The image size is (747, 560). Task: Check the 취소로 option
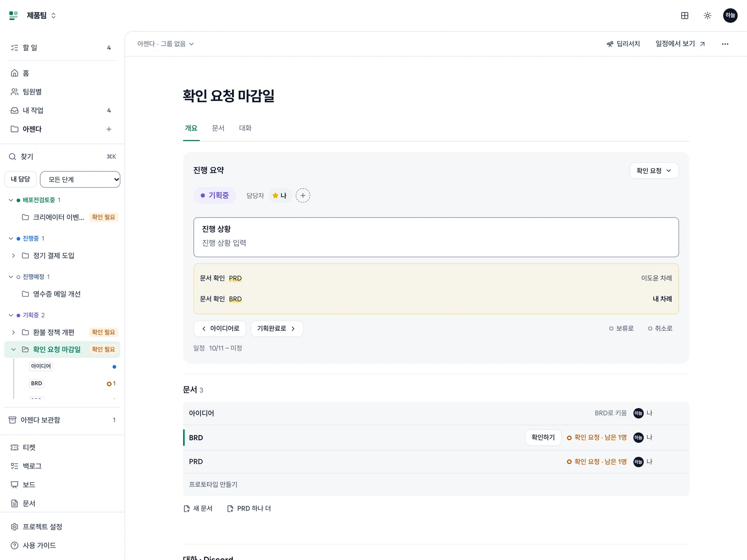pyautogui.click(x=660, y=329)
